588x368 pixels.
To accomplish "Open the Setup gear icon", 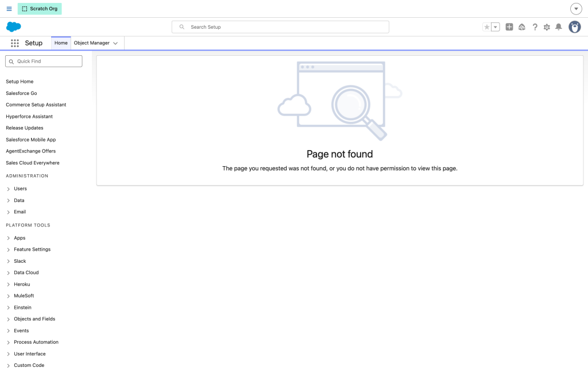I will 547,27.
